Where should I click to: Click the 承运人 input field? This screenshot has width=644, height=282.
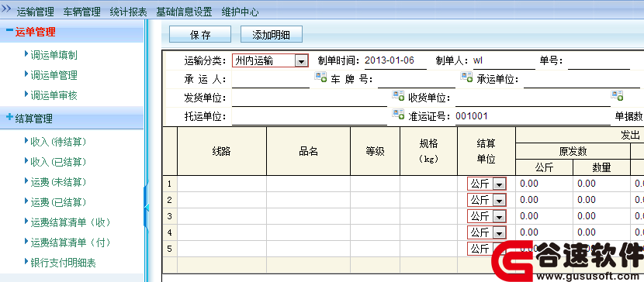click(x=271, y=80)
